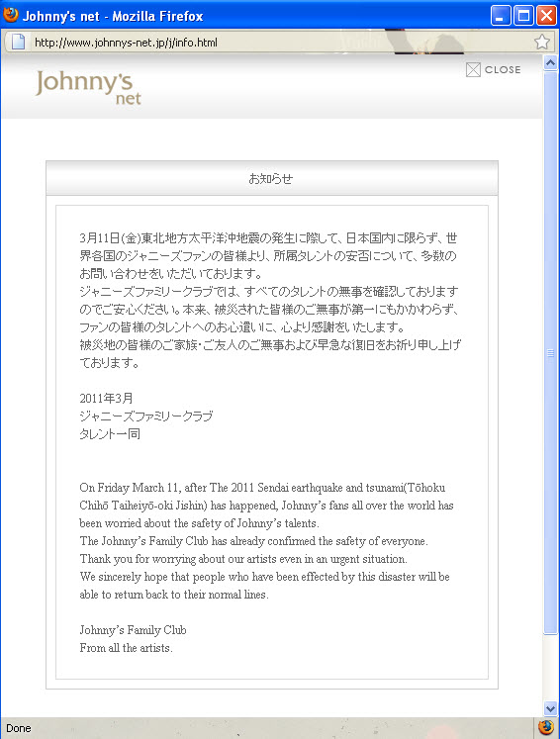Click the page icon in address bar
This screenshot has width=560, height=739.
(x=18, y=42)
